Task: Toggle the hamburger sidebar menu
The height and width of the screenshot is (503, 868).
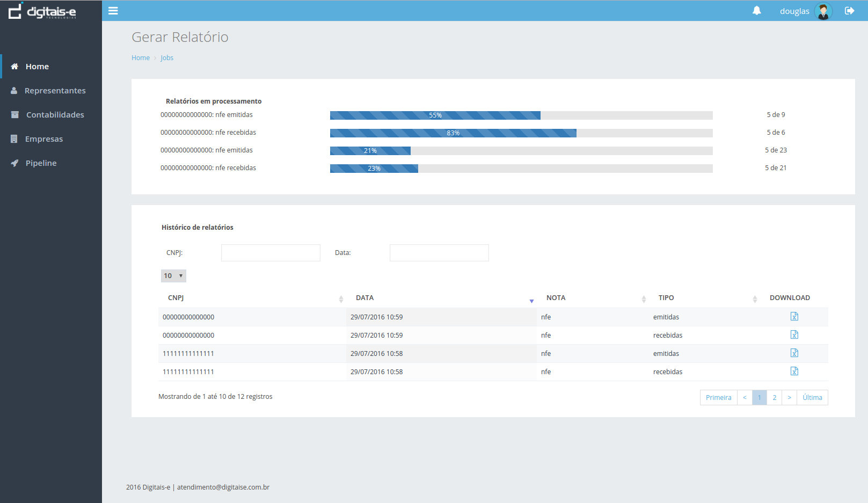Action: tap(113, 11)
